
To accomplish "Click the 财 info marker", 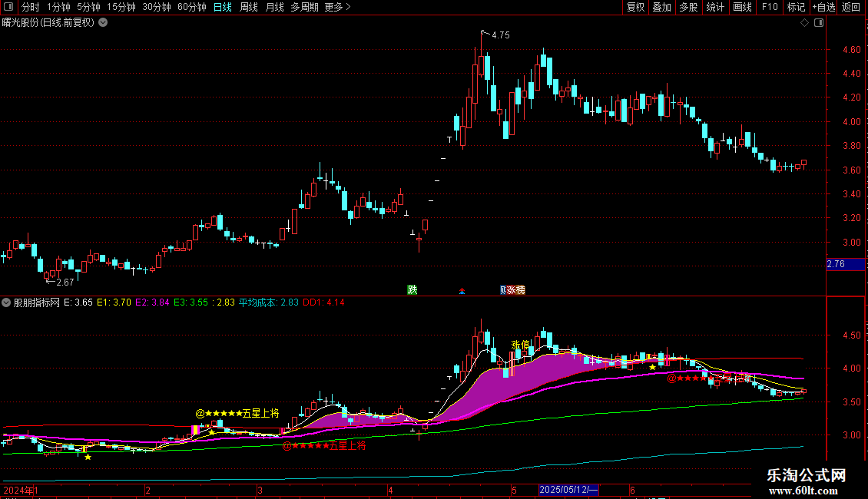I will click(x=502, y=290).
